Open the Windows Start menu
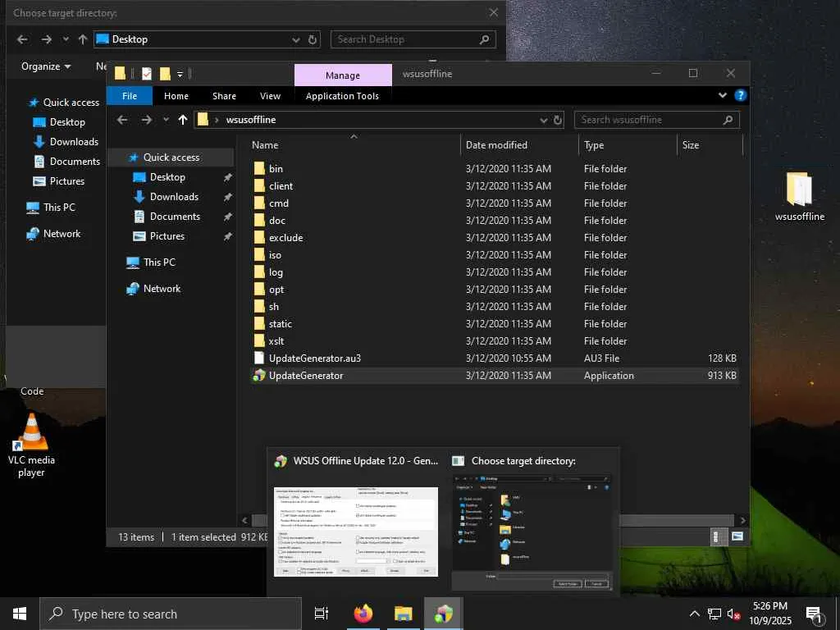This screenshot has height=630, width=840. pos(20,614)
